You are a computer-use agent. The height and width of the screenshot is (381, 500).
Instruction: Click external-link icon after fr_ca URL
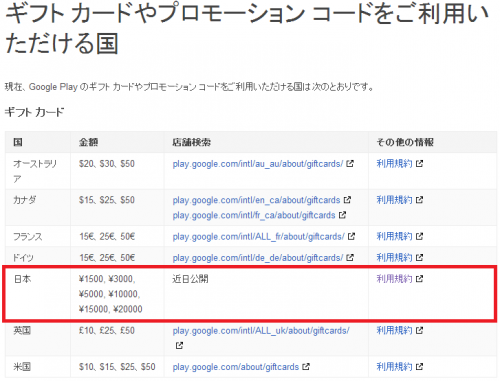342,215
